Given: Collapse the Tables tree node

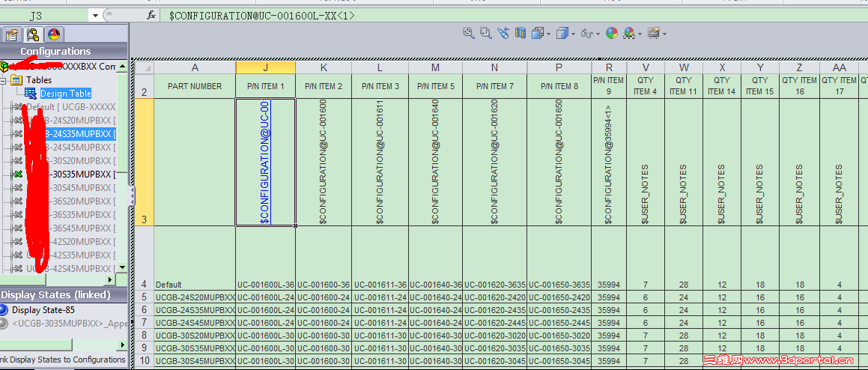Looking at the screenshot, I should 3,80.
